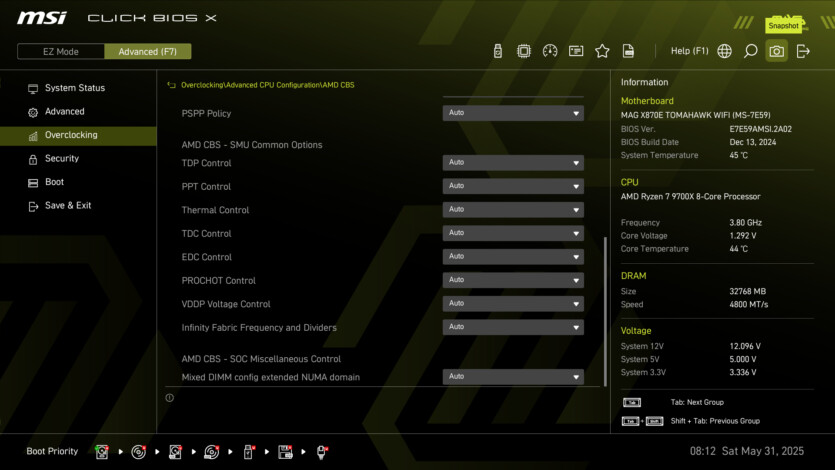Select the first hard disk boot device
The width and height of the screenshot is (835, 470).
102,452
